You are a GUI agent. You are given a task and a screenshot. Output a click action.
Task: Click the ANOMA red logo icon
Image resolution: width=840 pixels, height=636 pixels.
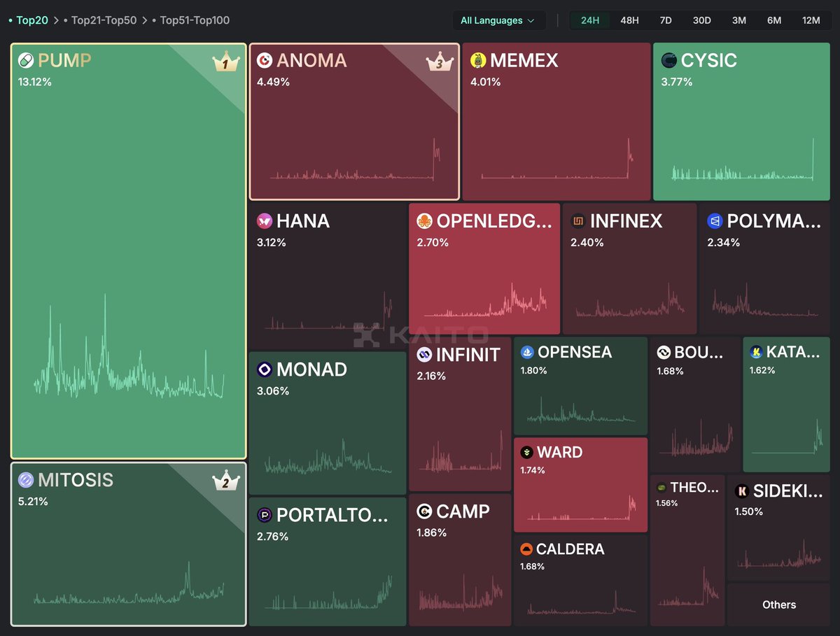tap(265, 60)
